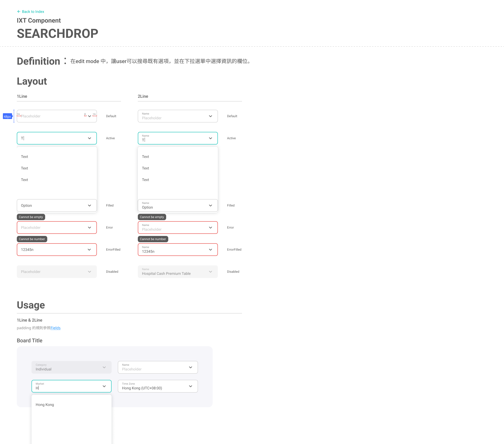This screenshot has height=444, width=504.
Task: Click chevron in 1Line ErrorFilled 12345n field
Action: click(x=89, y=250)
